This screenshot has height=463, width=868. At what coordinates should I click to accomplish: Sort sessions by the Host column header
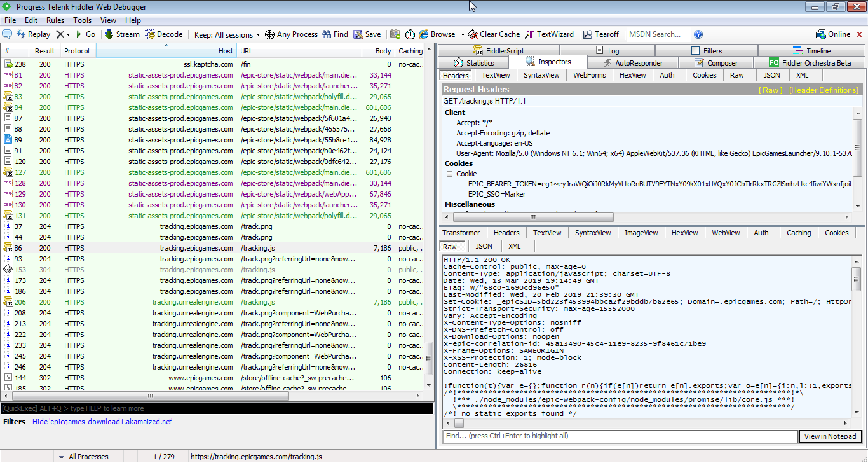coord(166,51)
